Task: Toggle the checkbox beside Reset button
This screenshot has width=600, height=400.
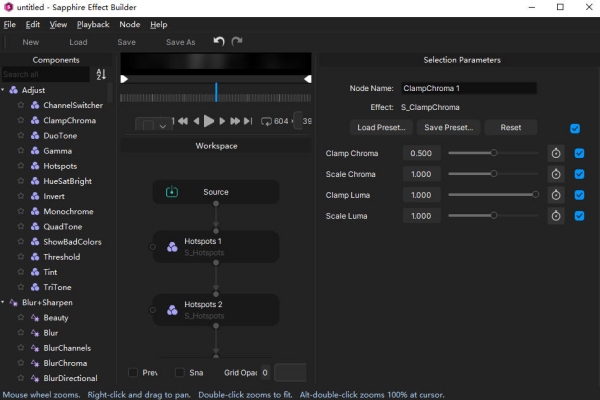Action: click(574, 128)
